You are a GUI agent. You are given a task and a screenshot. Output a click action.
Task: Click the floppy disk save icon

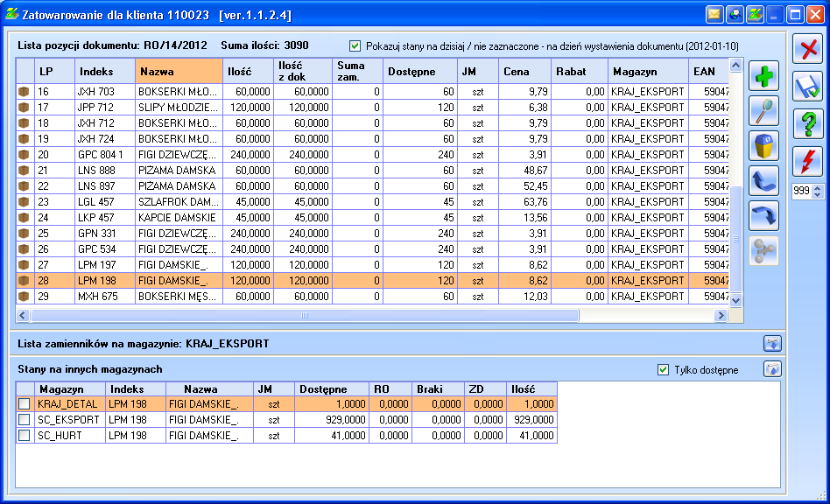(808, 87)
